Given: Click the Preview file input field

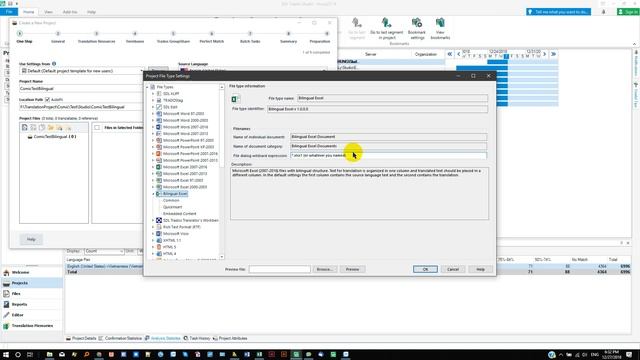Looking at the screenshot, I should coord(280,269).
